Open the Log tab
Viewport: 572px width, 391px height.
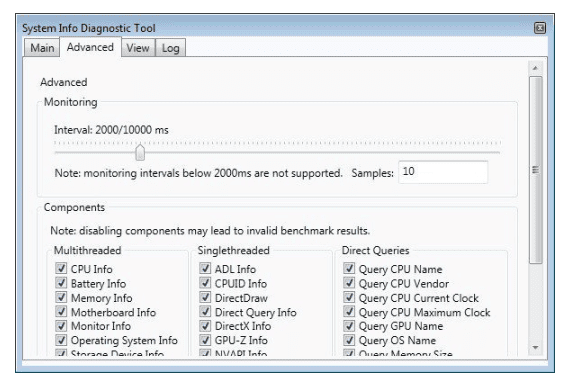coord(170,48)
